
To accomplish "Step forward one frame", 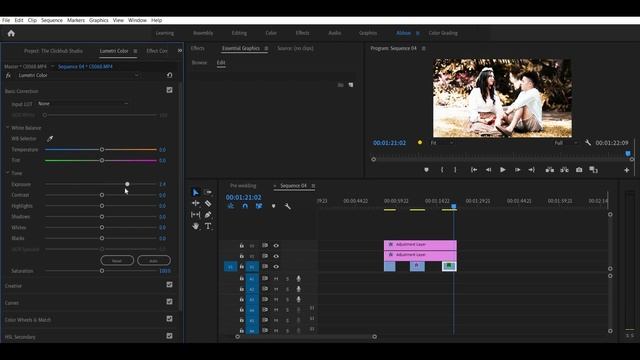I will click(517, 170).
